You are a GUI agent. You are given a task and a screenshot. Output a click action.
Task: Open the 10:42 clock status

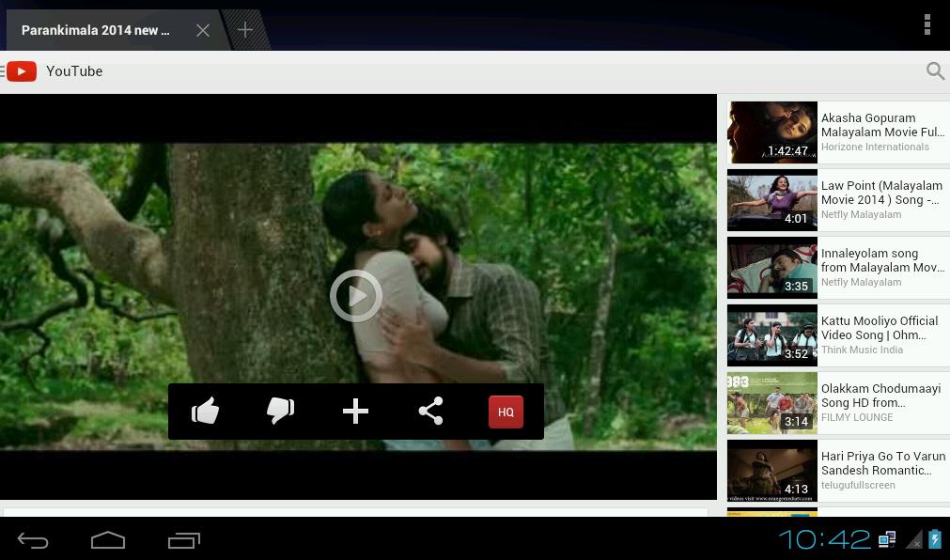coord(824,538)
